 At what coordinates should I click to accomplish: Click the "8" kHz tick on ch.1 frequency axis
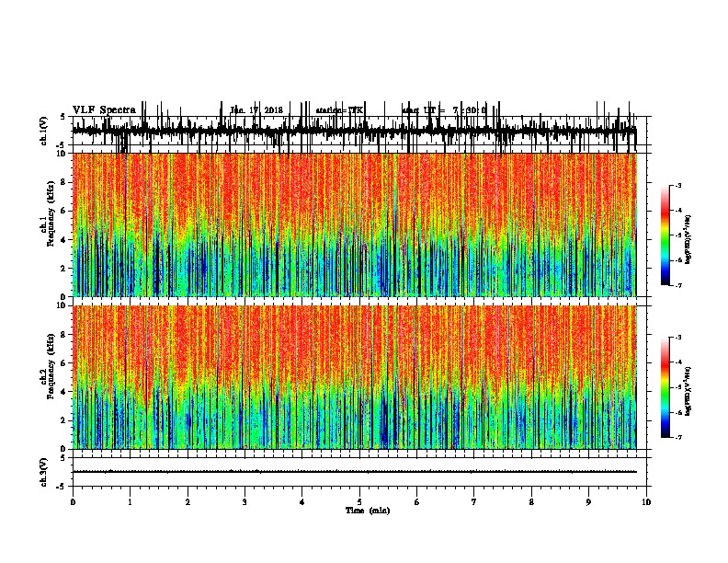click(x=64, y=182)
